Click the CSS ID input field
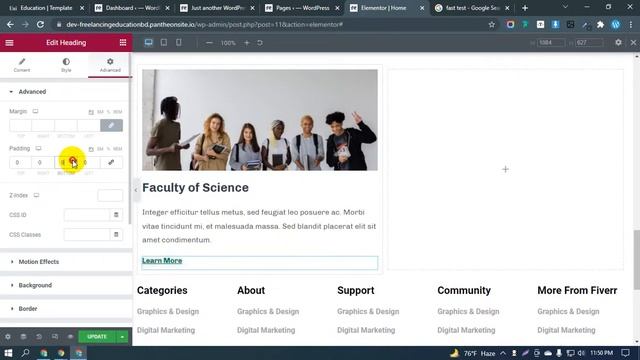 pos(87,215)
